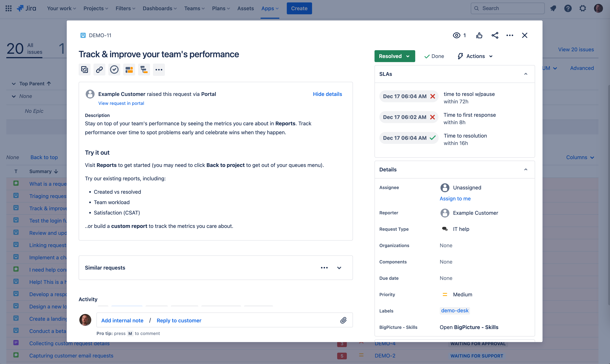
Task: Attach a file using the paperclip icon
Action: coord(343,320)
